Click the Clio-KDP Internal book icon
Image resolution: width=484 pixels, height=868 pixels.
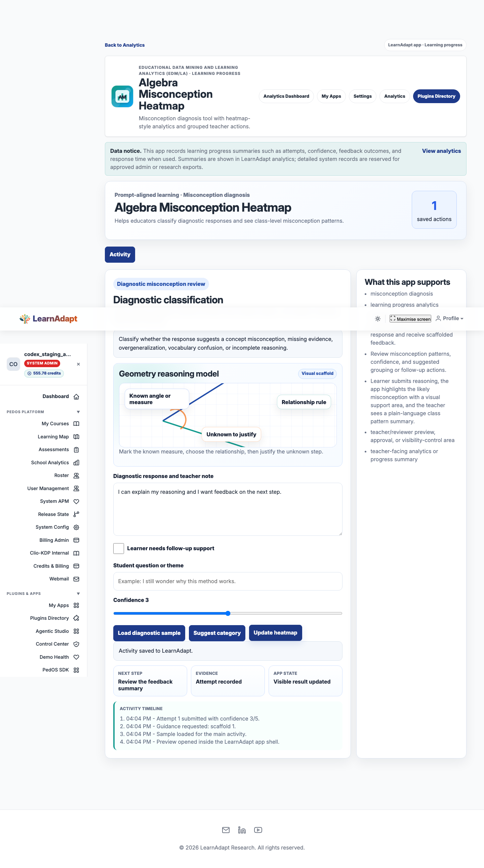(x=76, y=553)
